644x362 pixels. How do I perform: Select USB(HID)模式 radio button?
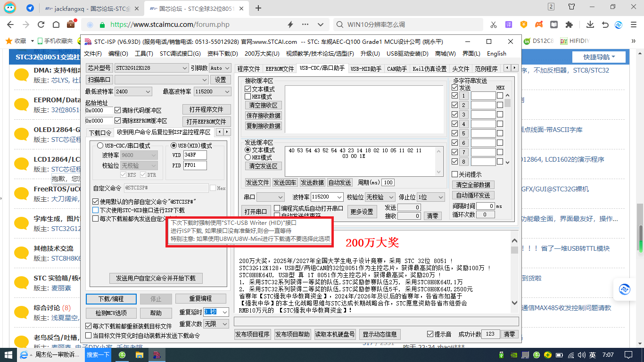point(174,146)
